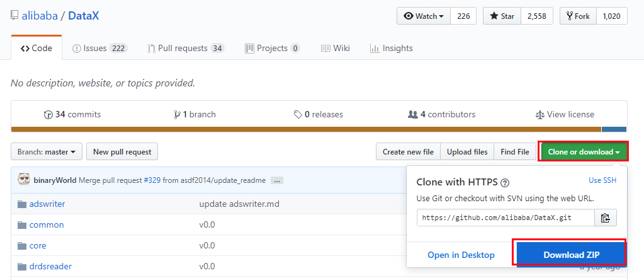Screen dimensions: 644x280
Task: Click the 1 branch link
Action: pyautogui.click(x=195, y=114)
